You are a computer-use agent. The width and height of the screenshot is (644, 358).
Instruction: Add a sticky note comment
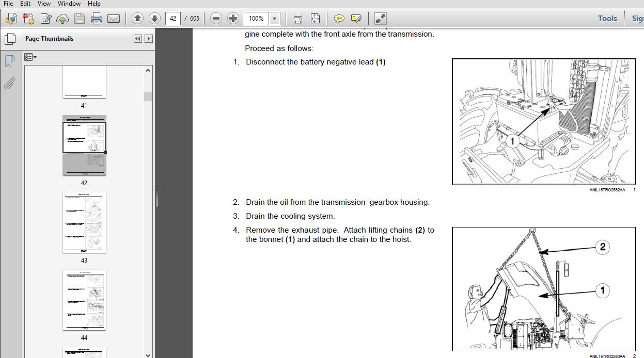coord(339,19)
